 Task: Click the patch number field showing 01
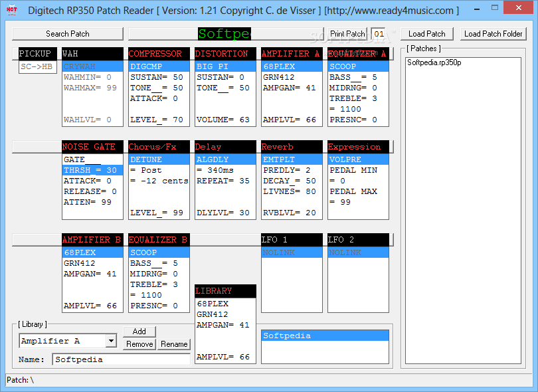379,34
